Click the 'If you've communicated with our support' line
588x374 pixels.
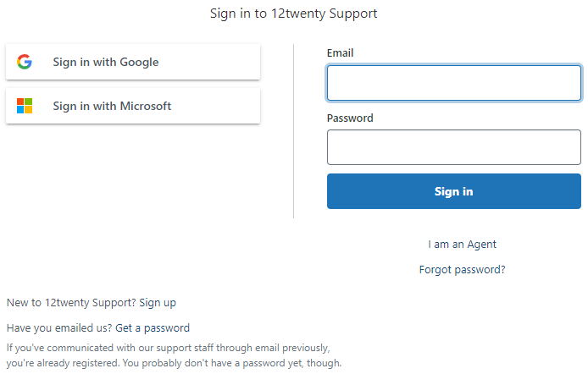point(167,348)
